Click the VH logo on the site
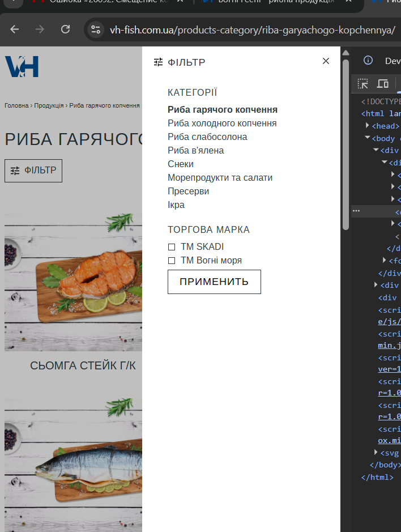 click(x=22, y=67)
